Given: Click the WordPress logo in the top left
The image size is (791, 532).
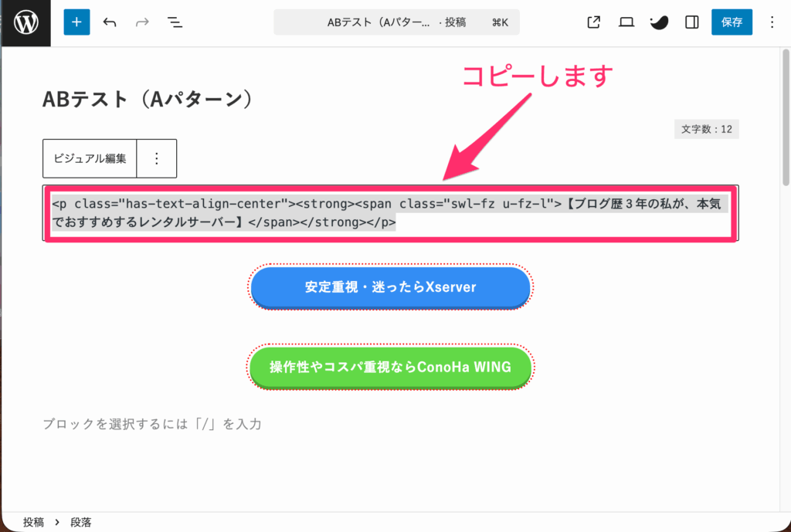Looking at the screenshot, I should [25, 22].
